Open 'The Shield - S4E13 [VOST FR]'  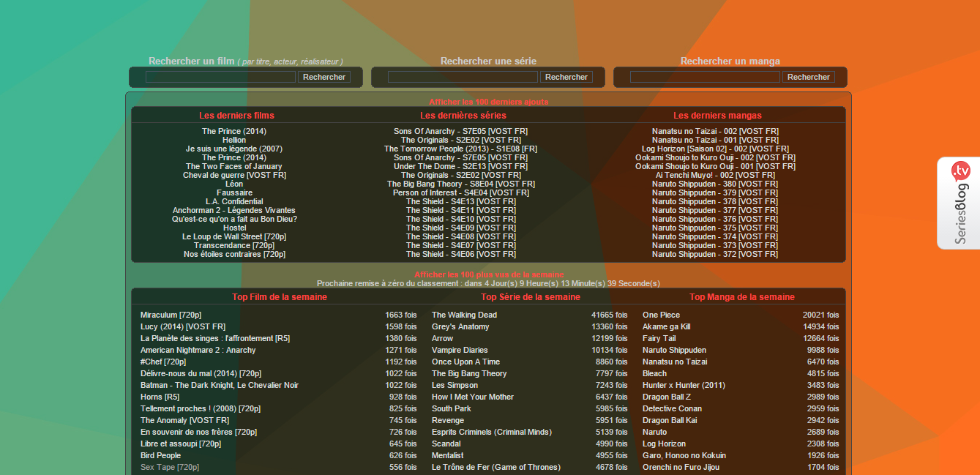461,201
